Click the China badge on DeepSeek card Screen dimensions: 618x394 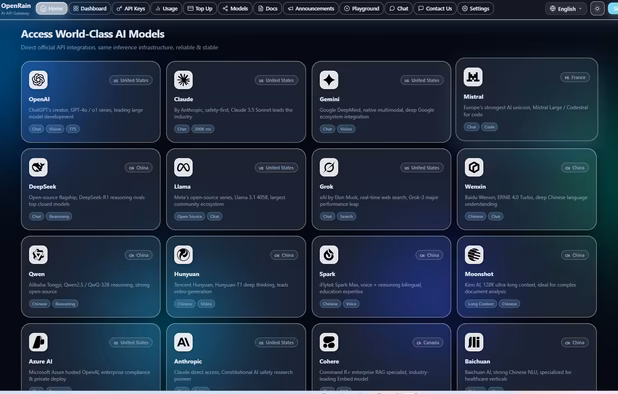tap(138, 168)
